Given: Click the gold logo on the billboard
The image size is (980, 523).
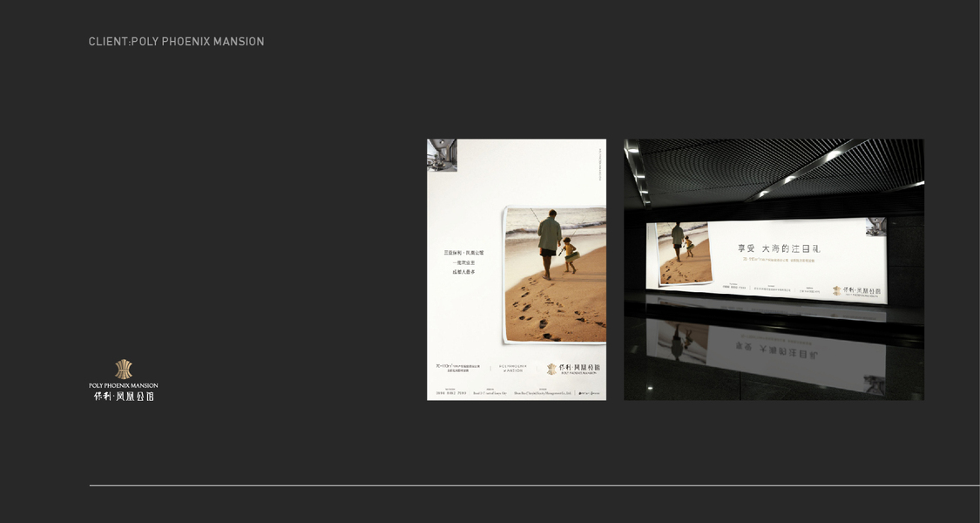Looking at the screenshot, I should 836,291.
